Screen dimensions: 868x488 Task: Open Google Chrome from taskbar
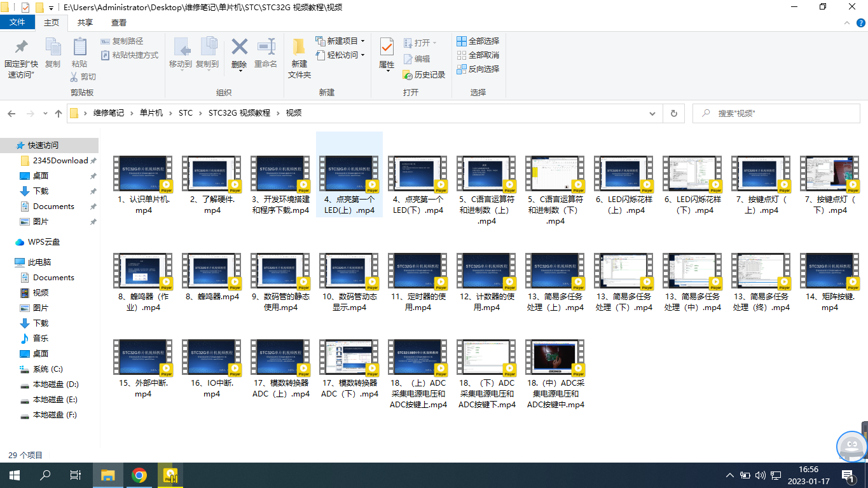[x=139, y=475]
